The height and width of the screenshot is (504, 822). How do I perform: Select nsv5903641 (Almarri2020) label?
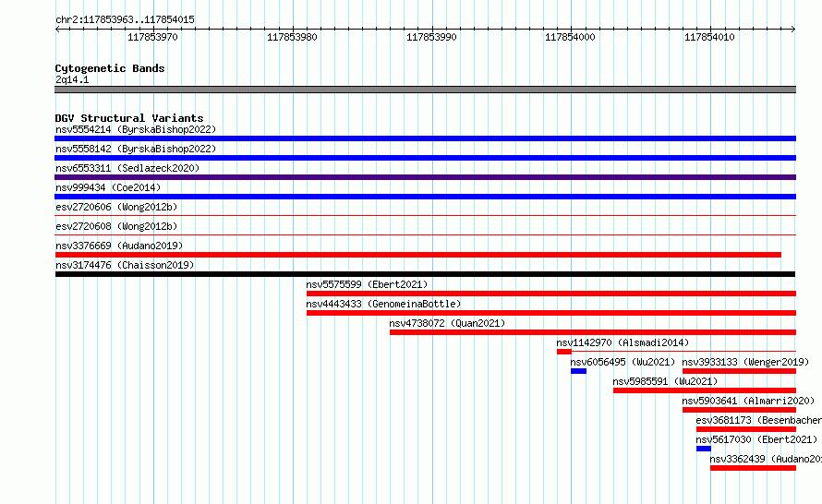tap(748, 401)
